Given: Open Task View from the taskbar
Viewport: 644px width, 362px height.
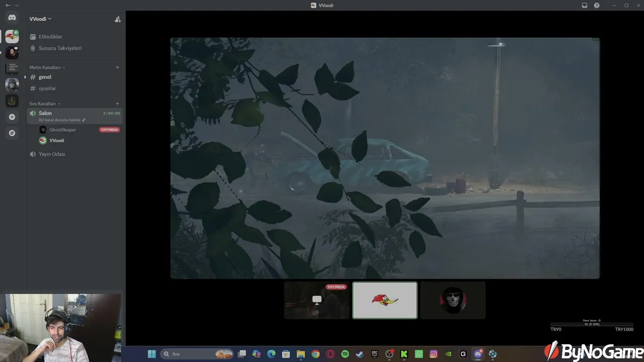Looking at the screenshot, I should 242,354.
